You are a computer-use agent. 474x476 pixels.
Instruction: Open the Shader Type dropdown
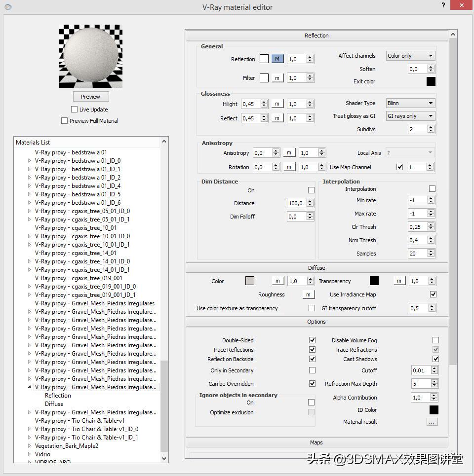click(x=410, y=103)
